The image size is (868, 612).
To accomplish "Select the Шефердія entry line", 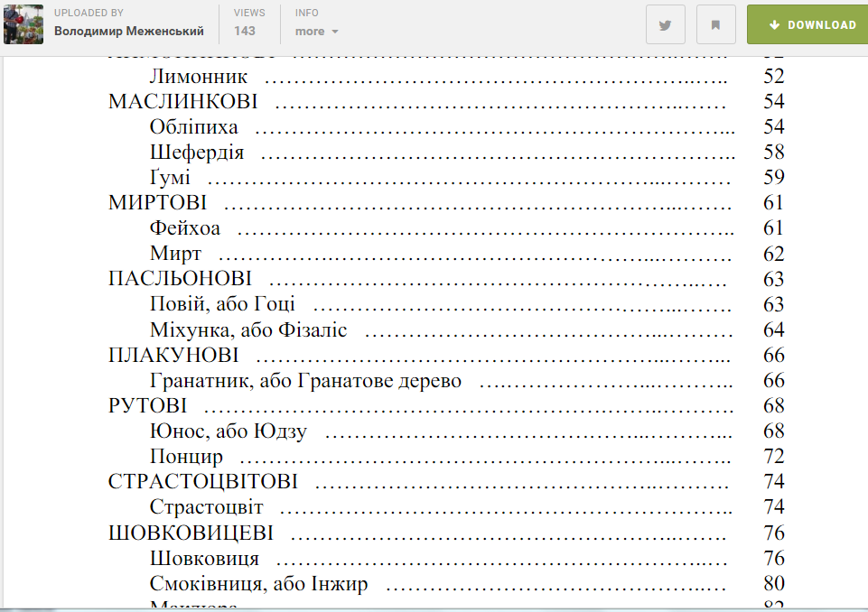I will click(197, 152).
